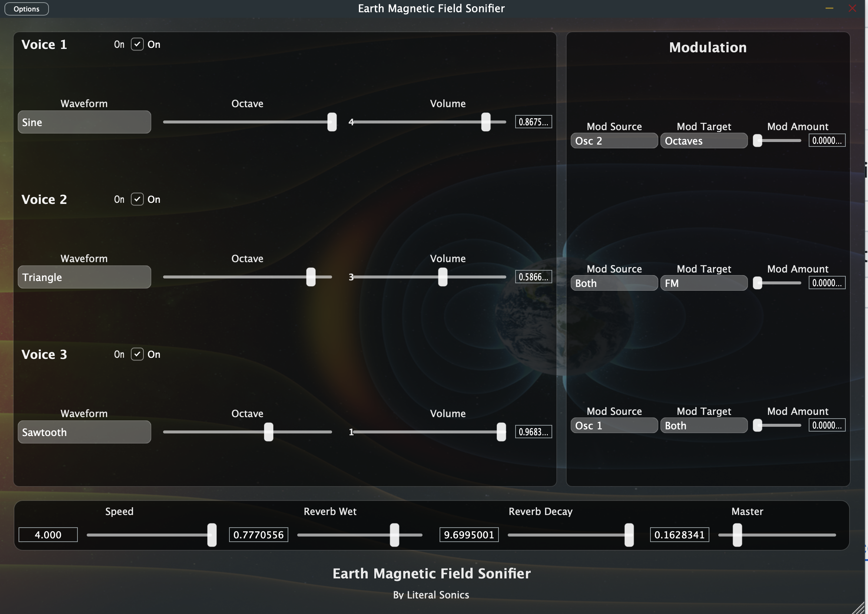Click the Voice 2 Volume slider handle
The image size is (868, 614).
(443, 277)
